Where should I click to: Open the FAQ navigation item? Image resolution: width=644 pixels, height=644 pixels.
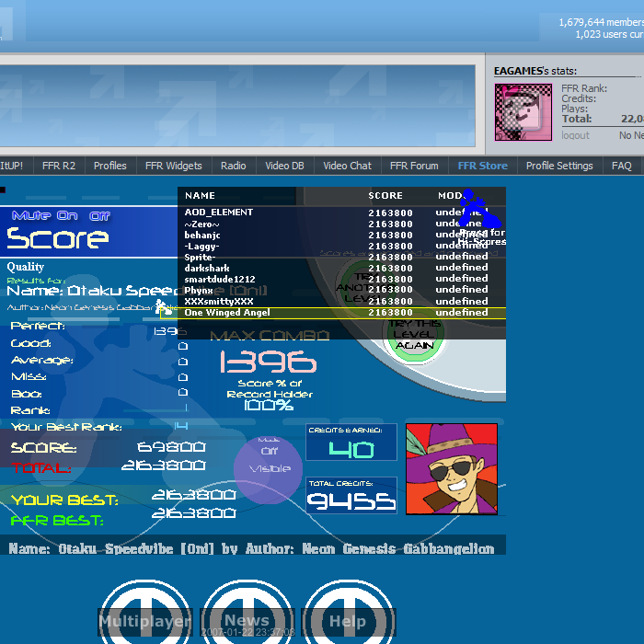pos(622,166)
